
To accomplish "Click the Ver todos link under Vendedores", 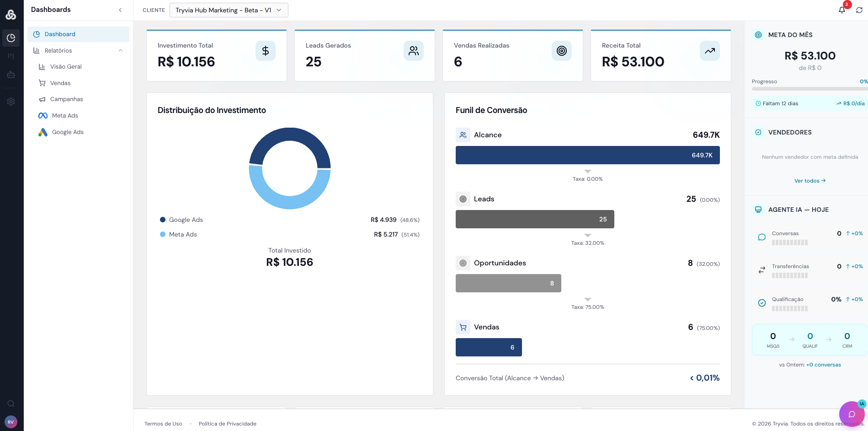I will click(809, 180).
